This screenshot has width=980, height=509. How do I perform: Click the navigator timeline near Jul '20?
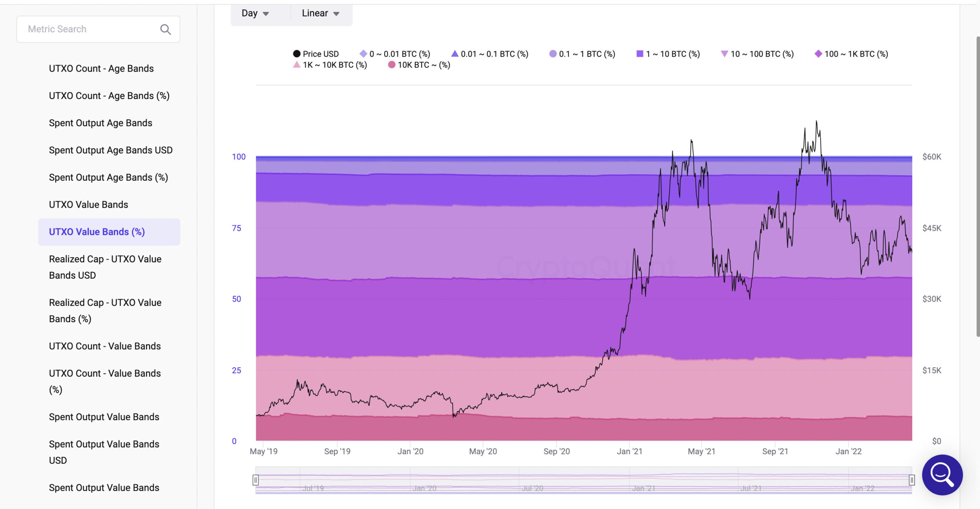pos(532,488)
